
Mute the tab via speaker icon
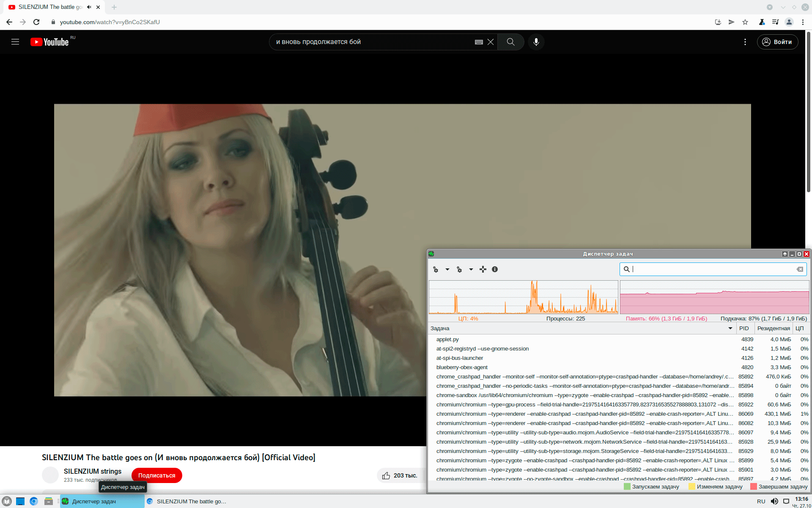click(x=89, y=7)
